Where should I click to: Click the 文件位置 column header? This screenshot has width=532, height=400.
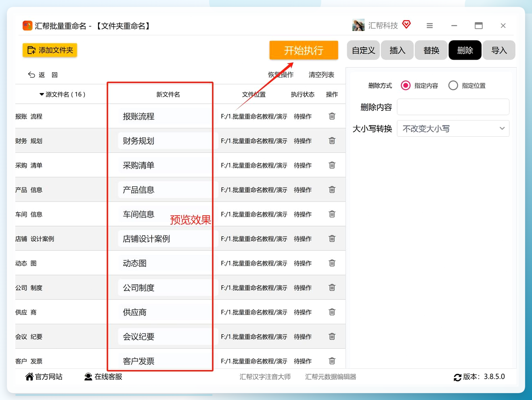pyautogui.click(x=254, y=94)
